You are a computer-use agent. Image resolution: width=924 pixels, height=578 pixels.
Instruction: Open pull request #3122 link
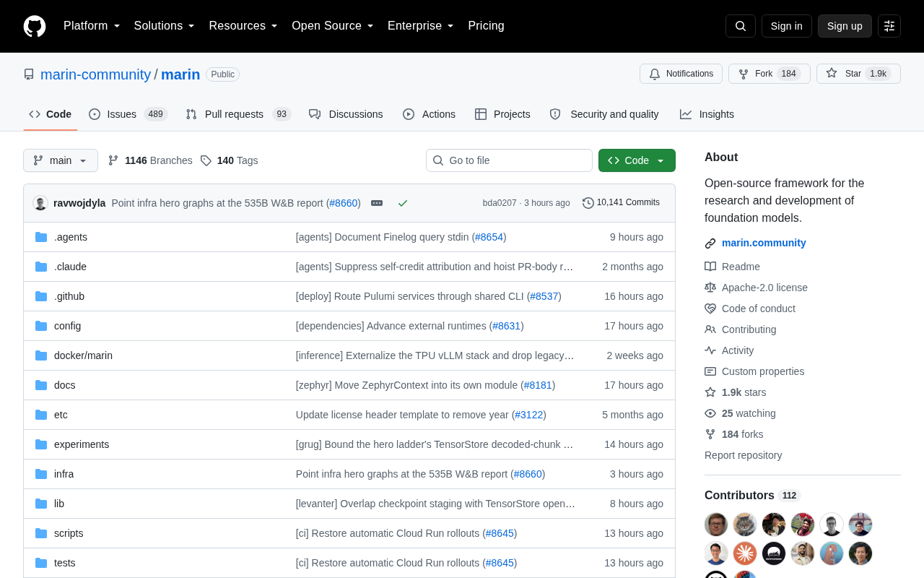click(x=529, y=415)
